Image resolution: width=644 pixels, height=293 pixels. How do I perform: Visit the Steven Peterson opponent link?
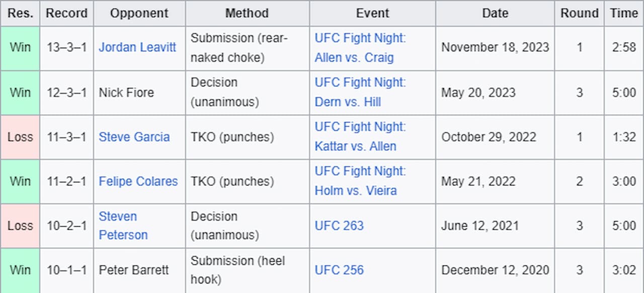(x=123, y=226)
